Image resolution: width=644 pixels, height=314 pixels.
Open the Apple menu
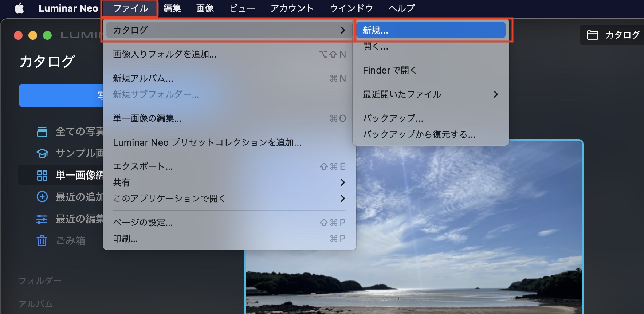[x=19, y=8]
